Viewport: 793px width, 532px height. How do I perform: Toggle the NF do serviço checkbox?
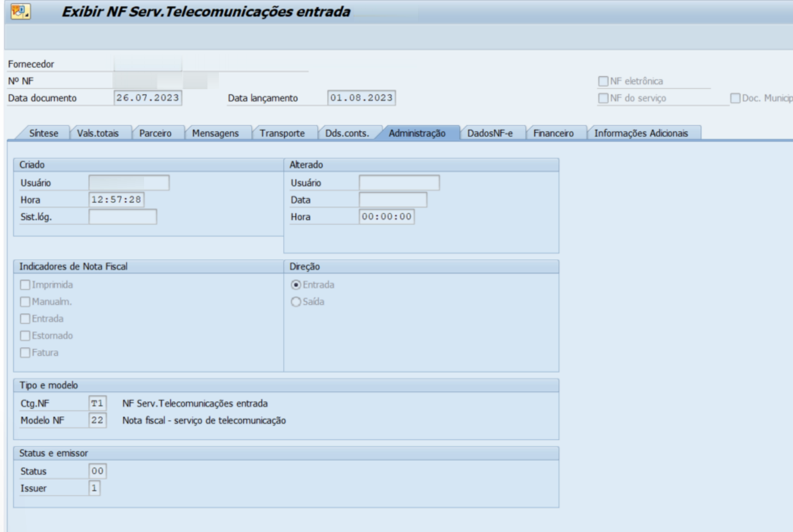pyautogui.click(x=603, y=98)
